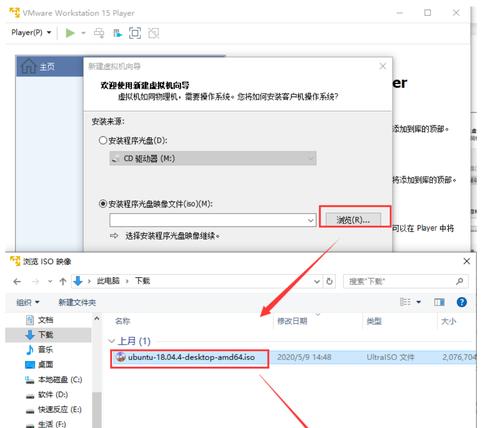Open the view options dropdown arrow

pos(419,302)
